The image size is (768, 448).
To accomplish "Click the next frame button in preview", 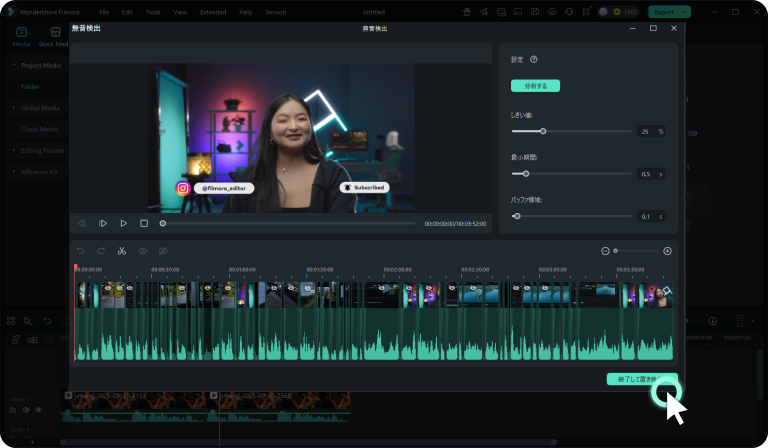I will coord(103,223).
